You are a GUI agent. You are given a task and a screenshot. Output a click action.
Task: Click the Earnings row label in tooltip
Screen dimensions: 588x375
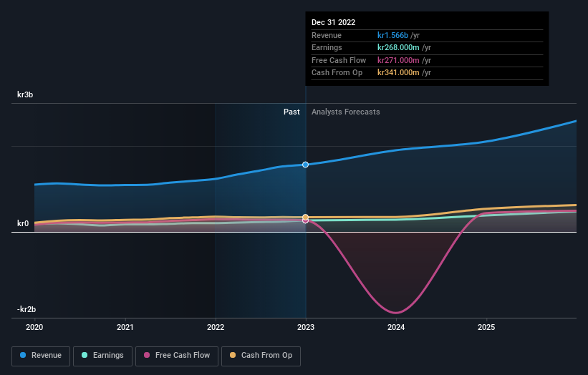pos(327,47)
